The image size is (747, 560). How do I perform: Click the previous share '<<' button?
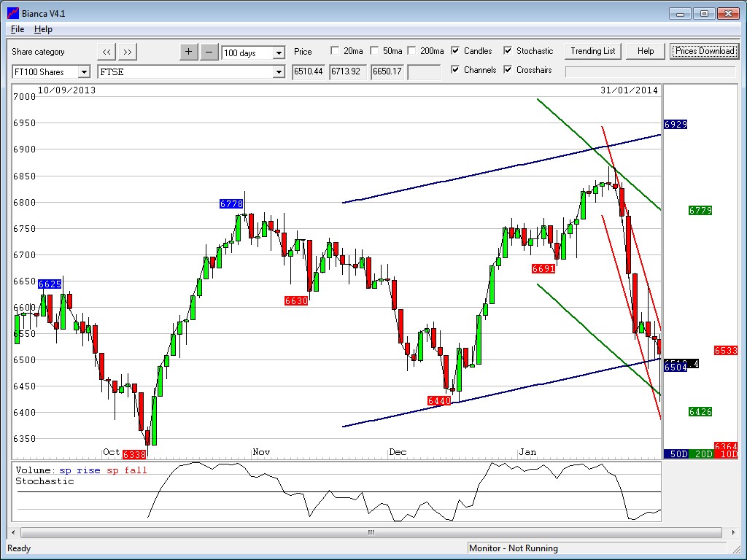click(x=107, y=52)
